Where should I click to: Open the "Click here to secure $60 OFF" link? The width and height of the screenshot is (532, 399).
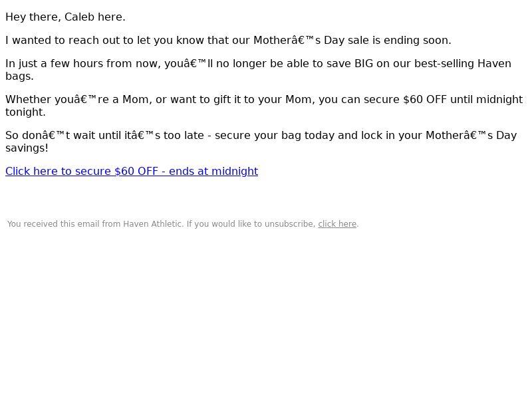pyautogui.click(x=132, y=172)
